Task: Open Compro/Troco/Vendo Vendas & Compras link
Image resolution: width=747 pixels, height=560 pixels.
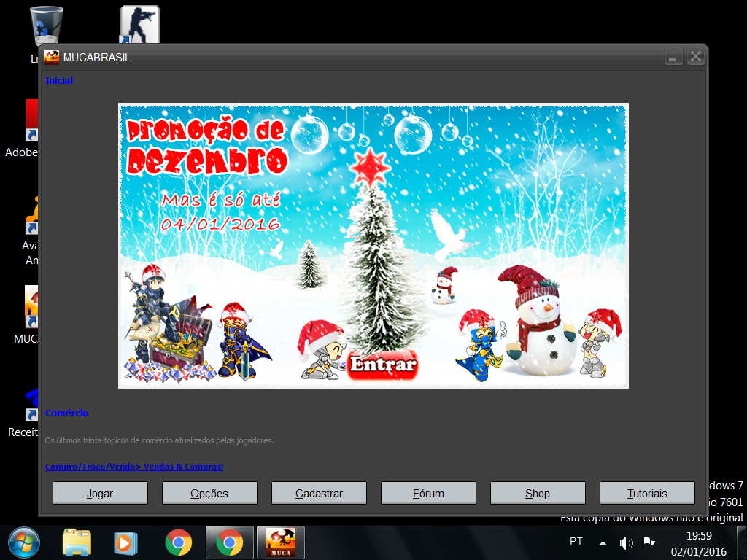Action: [134, 467]
